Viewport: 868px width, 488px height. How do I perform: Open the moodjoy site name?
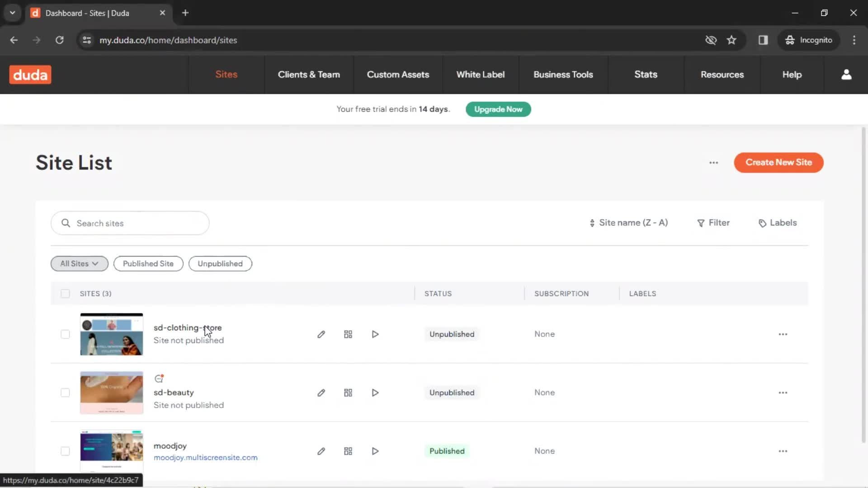click(170, 446)
